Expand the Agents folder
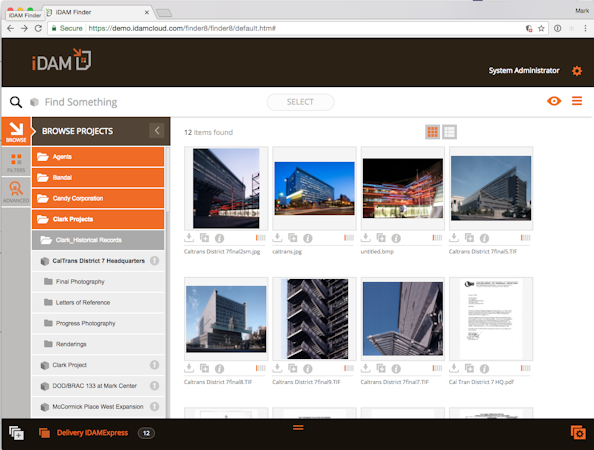 [x=98, y=156]
